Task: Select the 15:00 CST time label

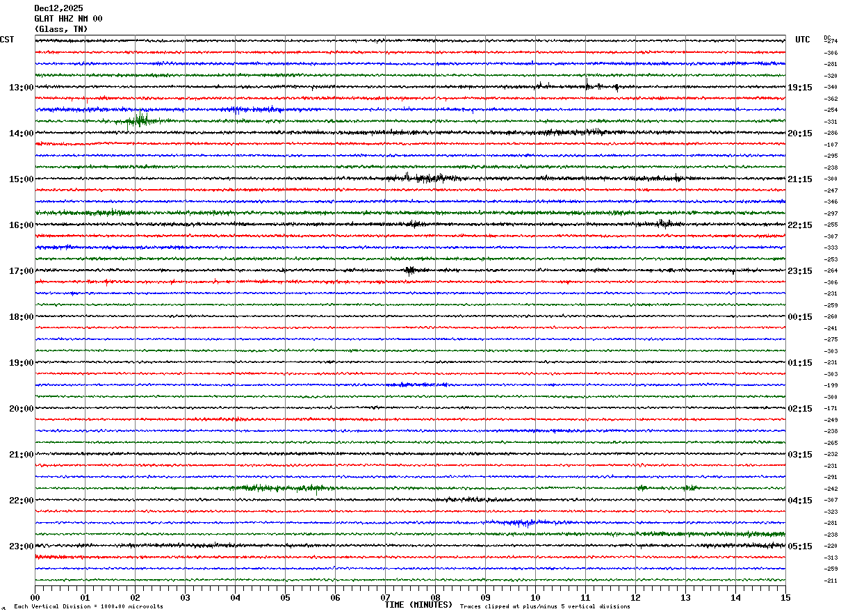Action: [21, 179]
